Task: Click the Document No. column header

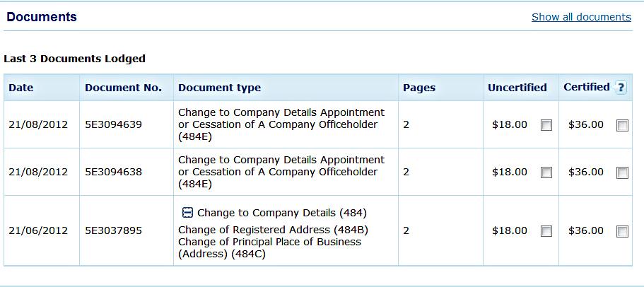Action: [x=123, y=88]
